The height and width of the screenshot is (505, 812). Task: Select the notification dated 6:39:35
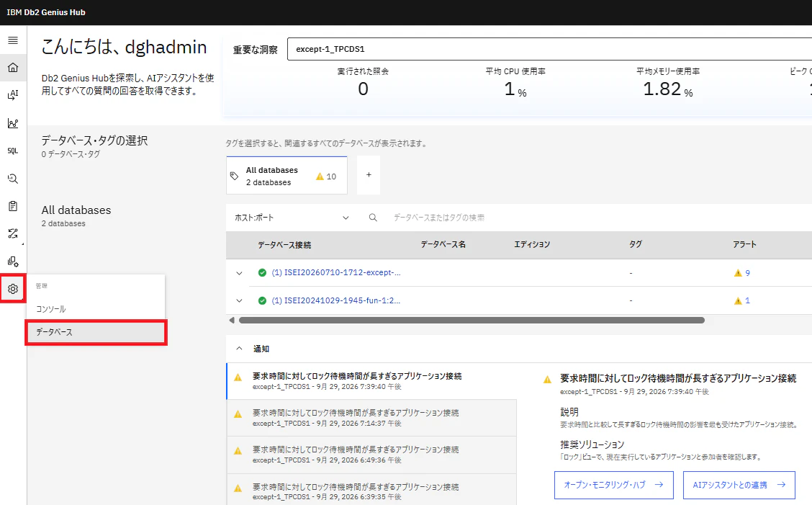click(x=371, y=489)
